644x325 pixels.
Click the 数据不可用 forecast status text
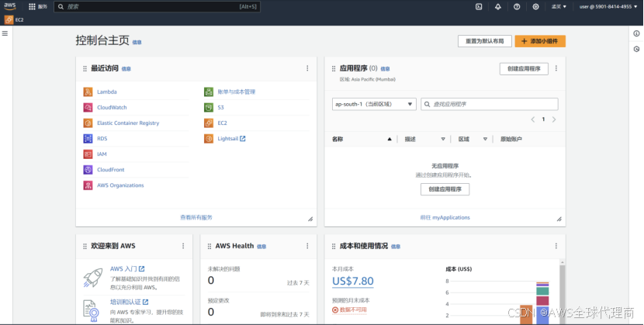point(353,309)
